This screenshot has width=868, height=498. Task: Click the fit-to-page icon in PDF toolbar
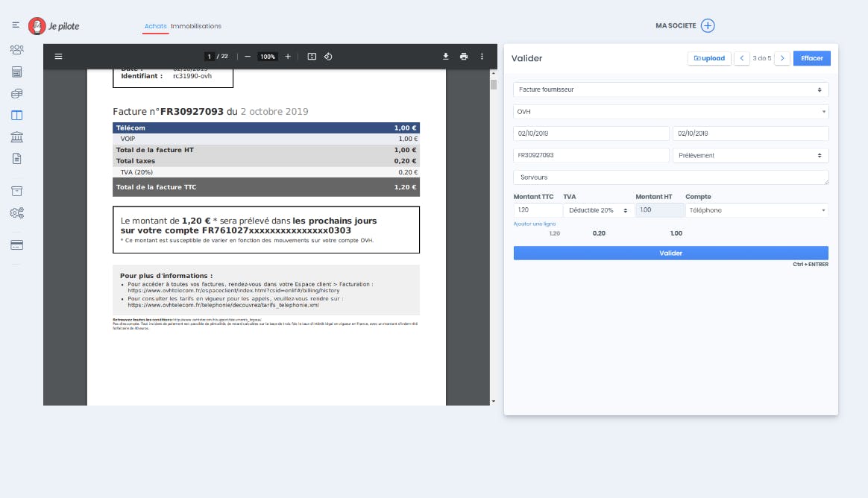[x=312, y=57]
